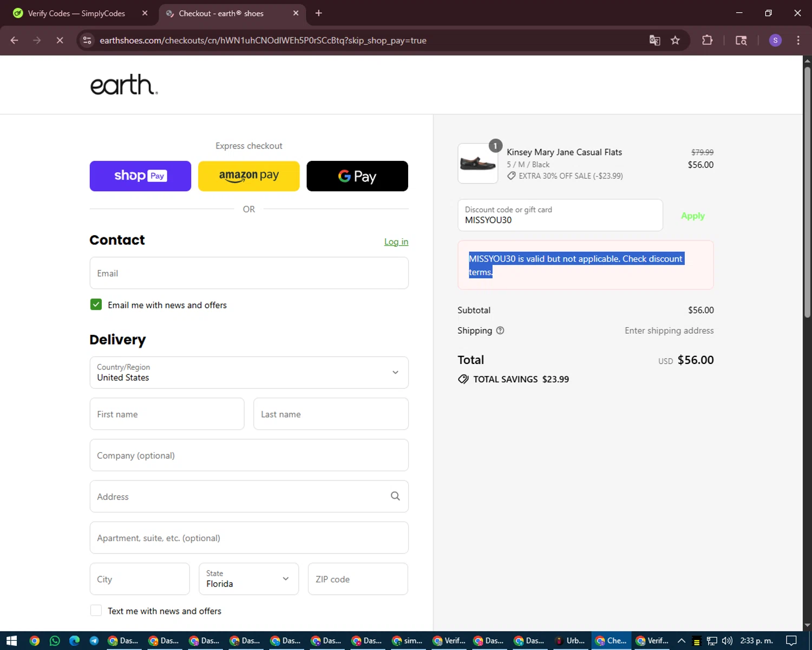The image size is (812, 650).
Task: Click the translate page icon
Action: [x=654, y=41]
